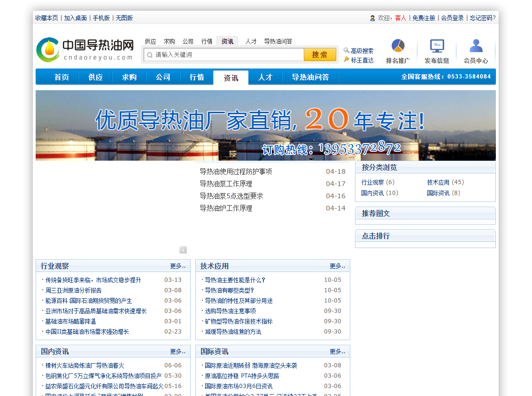Screen dimensions: 532x396
Task: Click the 优质导热油厂家直销 banner image
Action: (x=266, y=125)
